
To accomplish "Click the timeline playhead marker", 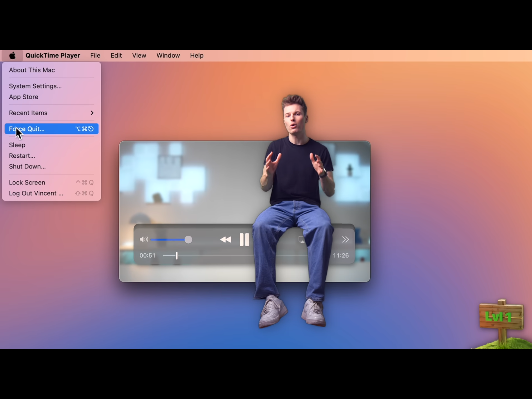I will coord(177,256).
